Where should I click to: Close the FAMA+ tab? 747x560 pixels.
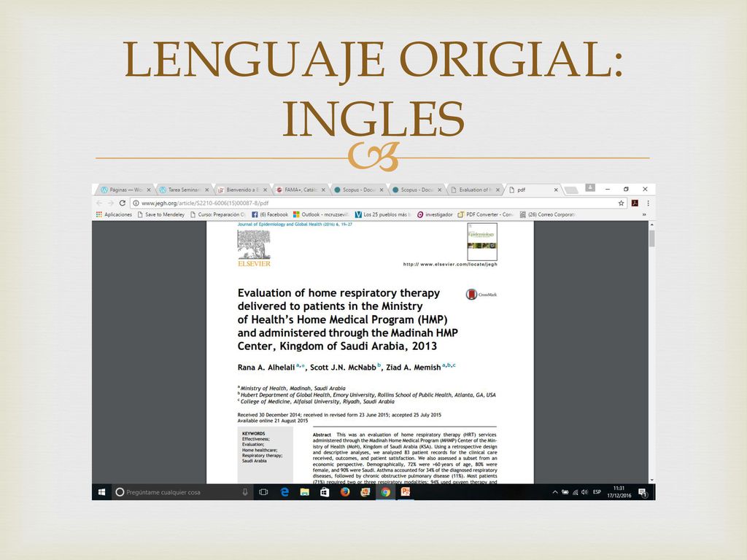click(323, 190)
